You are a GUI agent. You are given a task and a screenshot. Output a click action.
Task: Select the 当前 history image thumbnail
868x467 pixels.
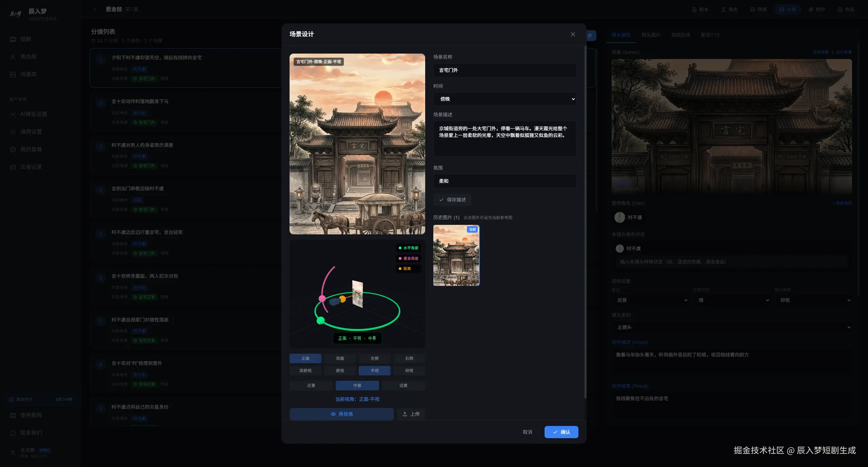pyautogui.click(x=456, y=255)
